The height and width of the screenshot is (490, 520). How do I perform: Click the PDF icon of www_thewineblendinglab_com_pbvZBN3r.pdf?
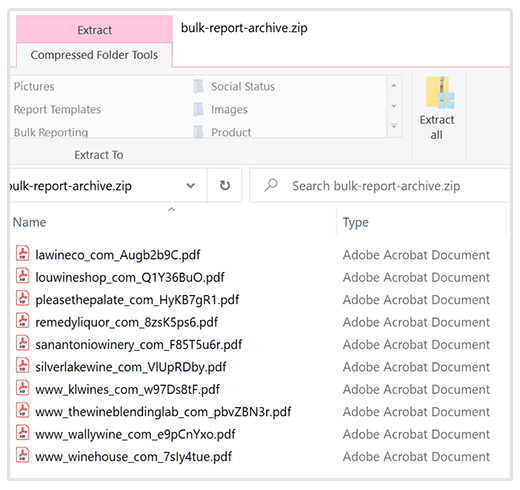(x=23, y=410)
